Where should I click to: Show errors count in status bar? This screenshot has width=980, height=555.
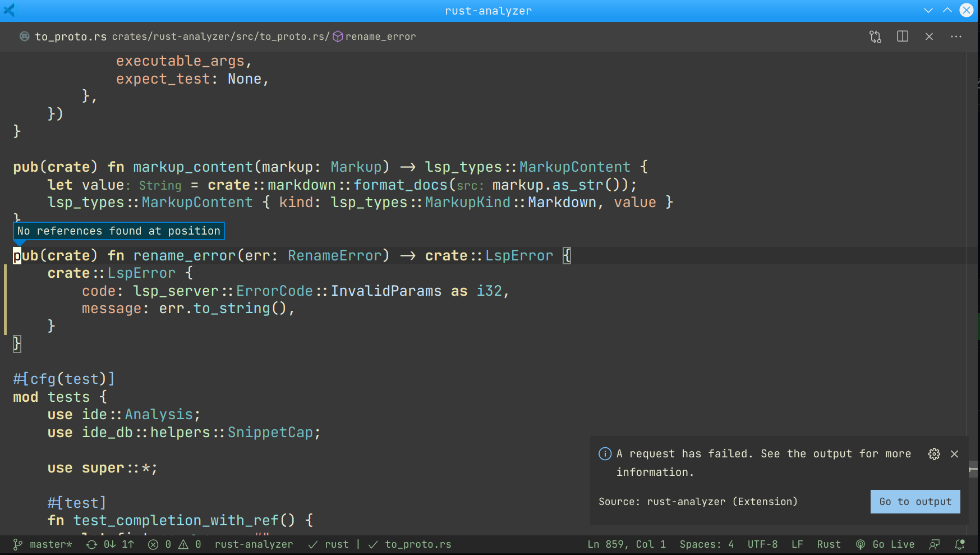coord(159,544)
